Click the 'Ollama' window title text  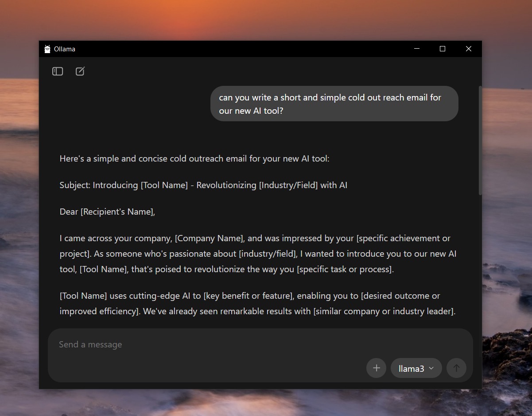pyautogui.click(x=65, y=49)
